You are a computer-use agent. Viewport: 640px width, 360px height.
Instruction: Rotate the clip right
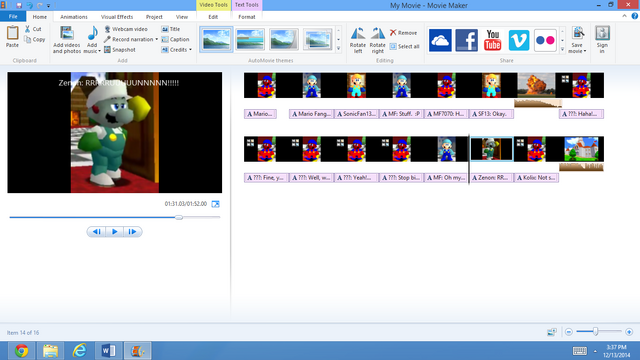[x=378, y=40]
